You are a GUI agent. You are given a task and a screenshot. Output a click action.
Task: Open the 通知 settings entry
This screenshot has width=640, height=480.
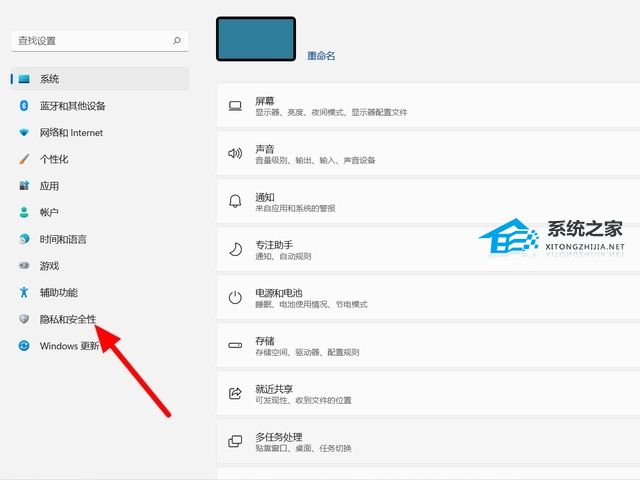(x=429, y=201)
